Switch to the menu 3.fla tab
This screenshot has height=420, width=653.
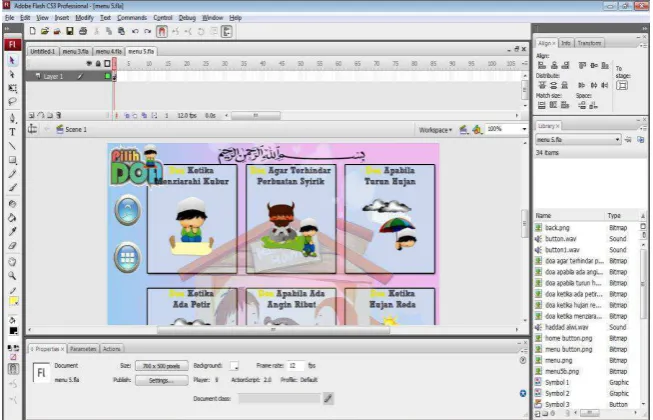(75, 51)
